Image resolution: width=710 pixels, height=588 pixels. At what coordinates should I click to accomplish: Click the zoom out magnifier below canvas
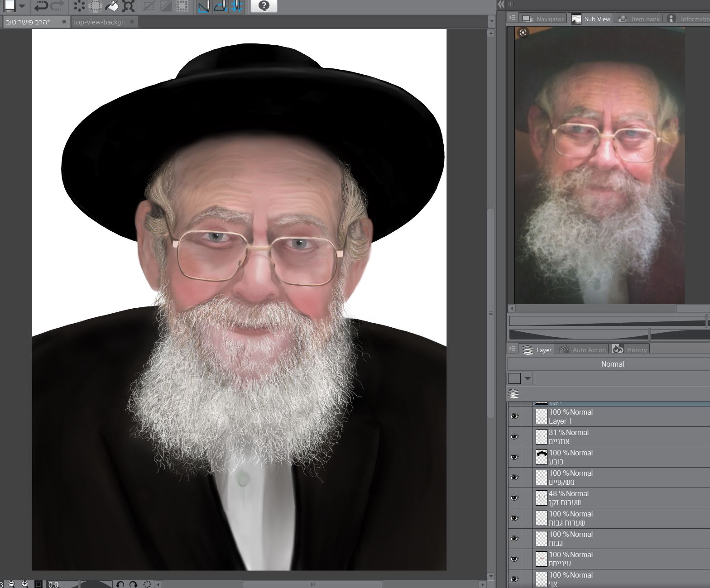coord(12,584)
